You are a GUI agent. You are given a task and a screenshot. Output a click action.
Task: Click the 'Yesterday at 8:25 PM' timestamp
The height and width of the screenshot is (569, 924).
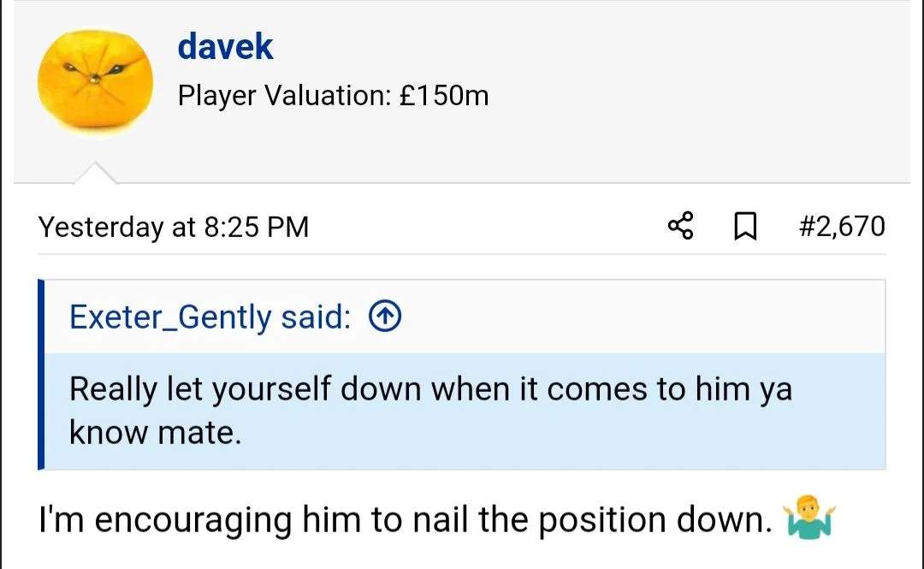coord(174,228)
